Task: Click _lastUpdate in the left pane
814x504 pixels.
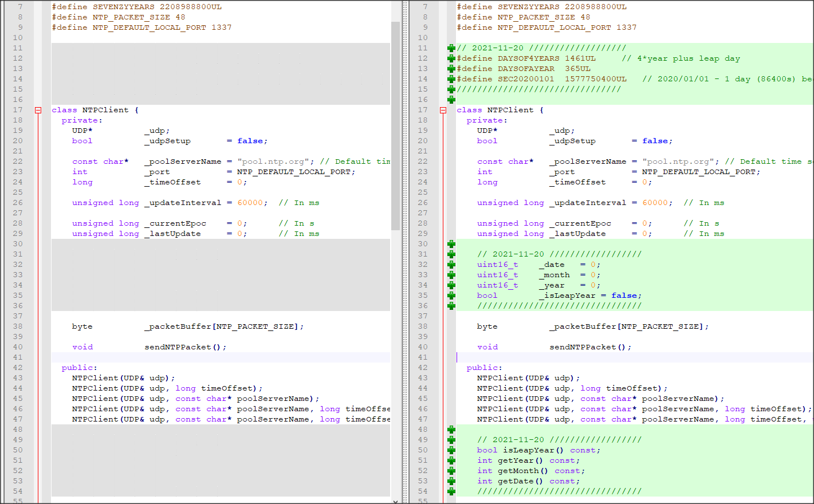Action: 172,234
